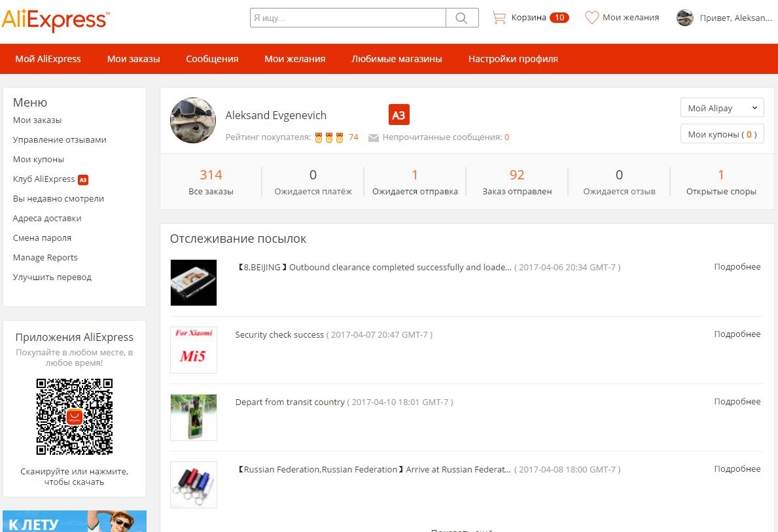Open Manage Reports link
This screenshot has width=778, height=532.
pos(45,258)
